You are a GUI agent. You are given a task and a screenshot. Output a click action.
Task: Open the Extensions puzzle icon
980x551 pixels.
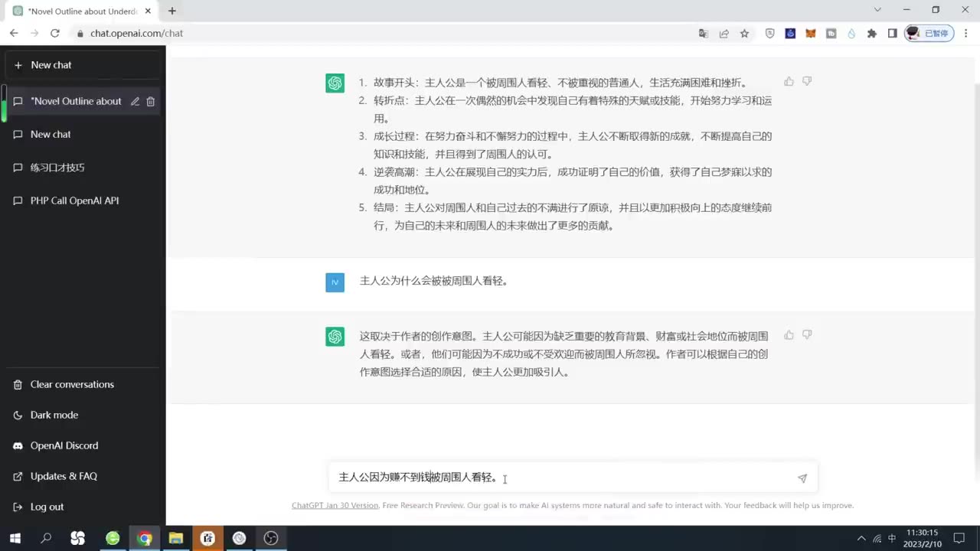tap(871, 33)
